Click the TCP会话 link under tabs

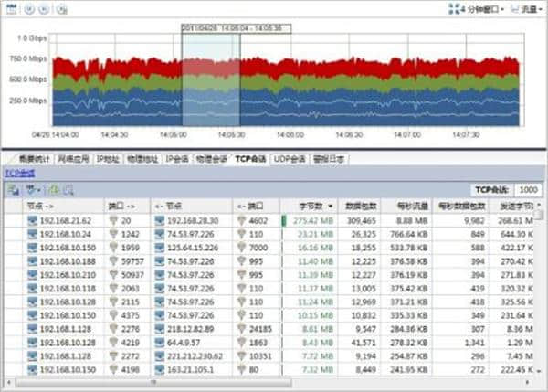pyautogui.click(x=20, y=173)
